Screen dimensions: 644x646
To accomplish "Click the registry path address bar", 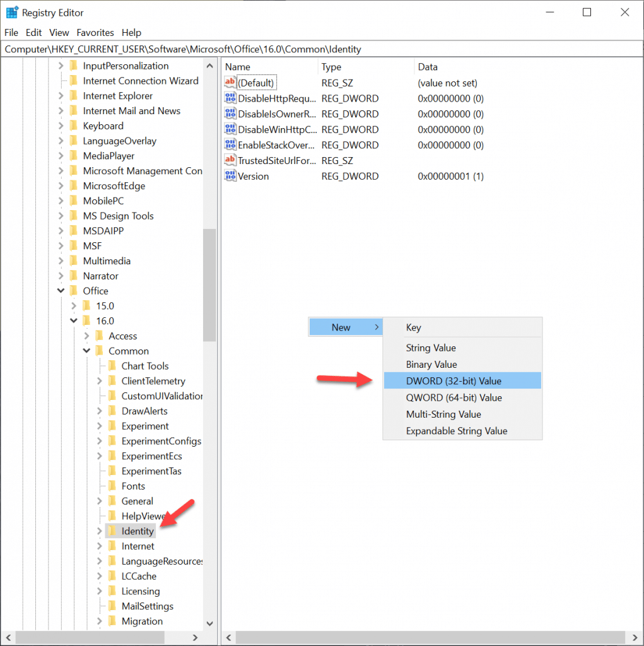I will 252,49.
